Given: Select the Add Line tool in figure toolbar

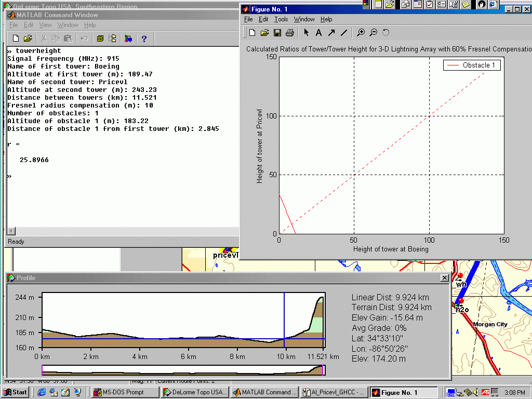Looking at the screenshot, I should (x=344, y=33).
